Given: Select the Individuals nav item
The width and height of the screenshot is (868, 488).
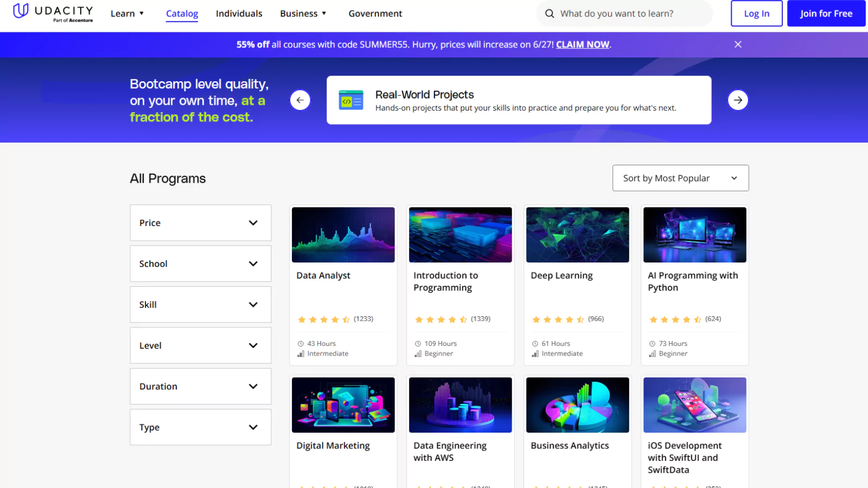Looking at the screenshot, I should 239,14.
